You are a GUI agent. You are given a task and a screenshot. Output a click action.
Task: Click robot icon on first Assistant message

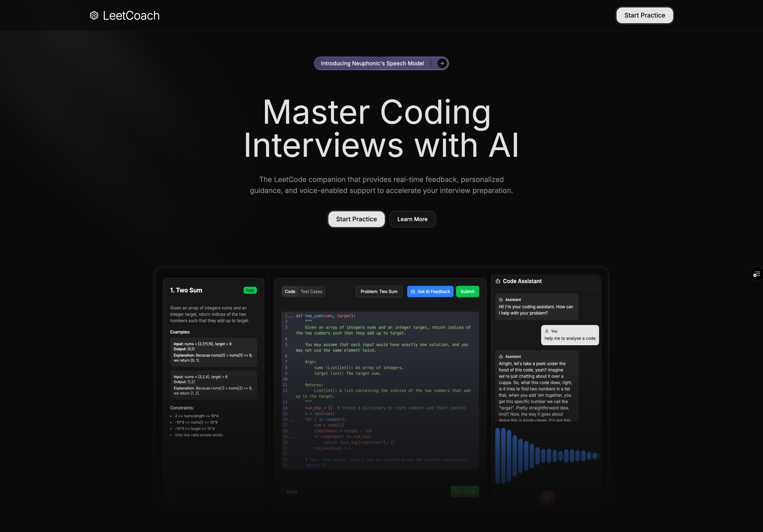pos(501,299)
